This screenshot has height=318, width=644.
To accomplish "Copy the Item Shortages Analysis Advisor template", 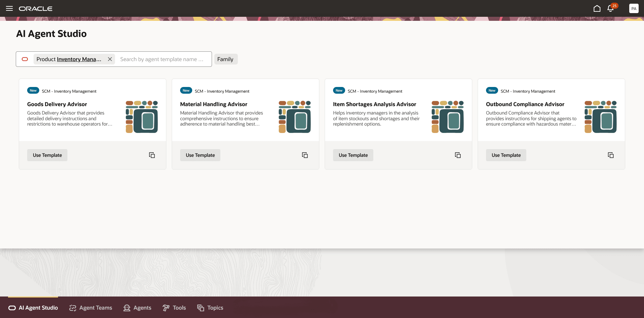I will click(458, 155).
